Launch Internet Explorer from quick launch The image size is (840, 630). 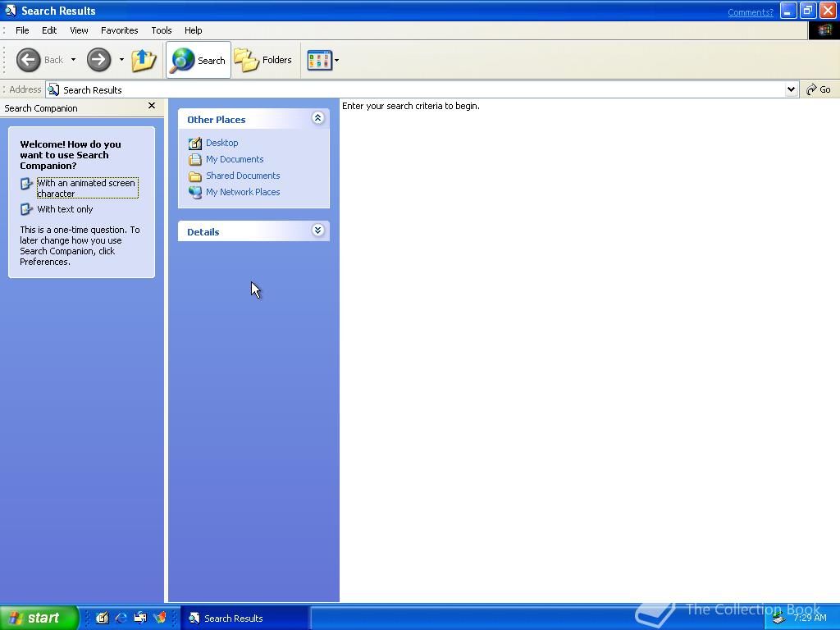121,619
